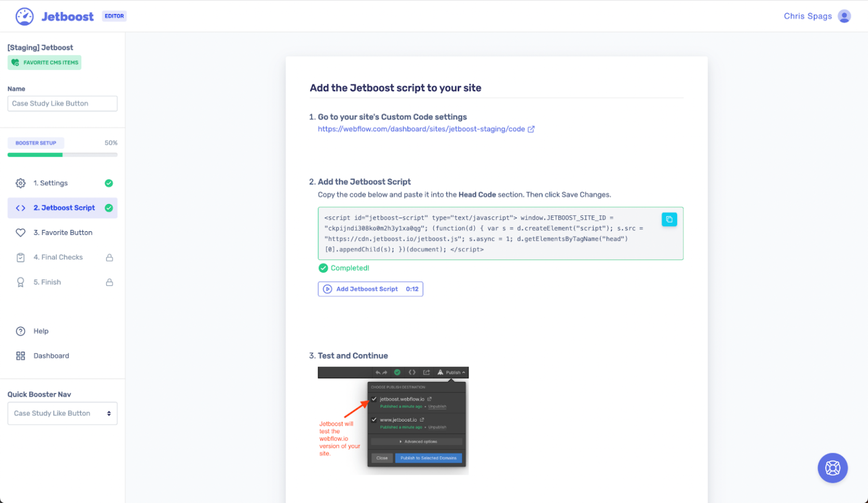Open the webflow.com custom code settings link
Viewport: 868px width, 503px height.
pyautogui.click(x=421, y=129)
